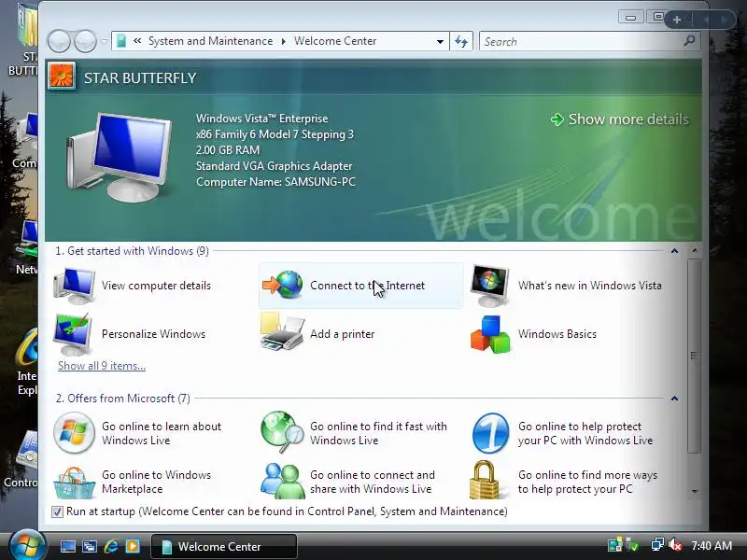Image resolution: width=747 pixels, height=560 pixels.
Task: Click in the Search input field
Action: (x=581, y=41)
